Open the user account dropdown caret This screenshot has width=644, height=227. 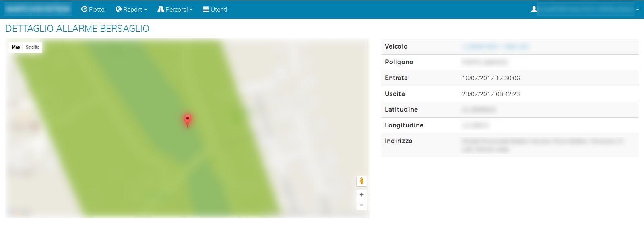tap(638, 10)
